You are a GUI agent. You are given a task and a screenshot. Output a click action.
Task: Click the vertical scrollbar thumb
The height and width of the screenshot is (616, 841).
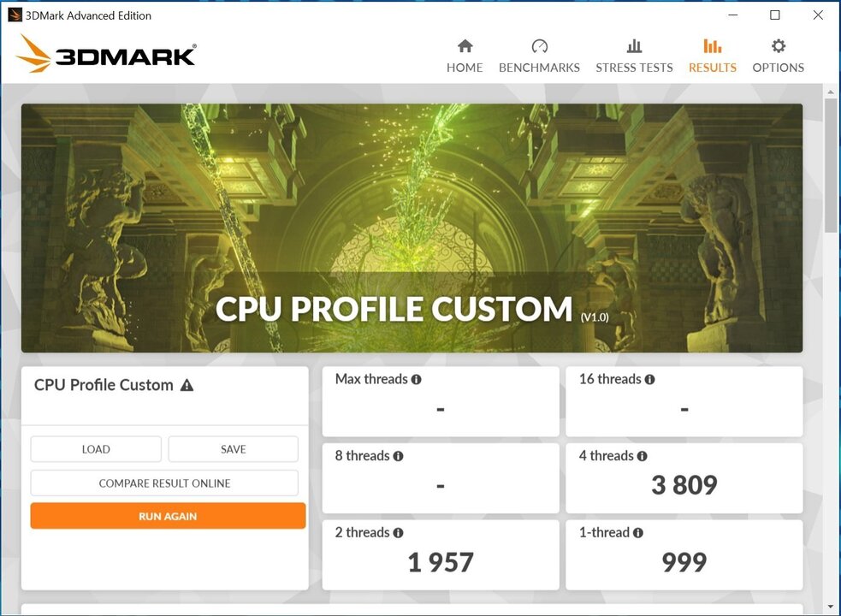tap(831, 163)
